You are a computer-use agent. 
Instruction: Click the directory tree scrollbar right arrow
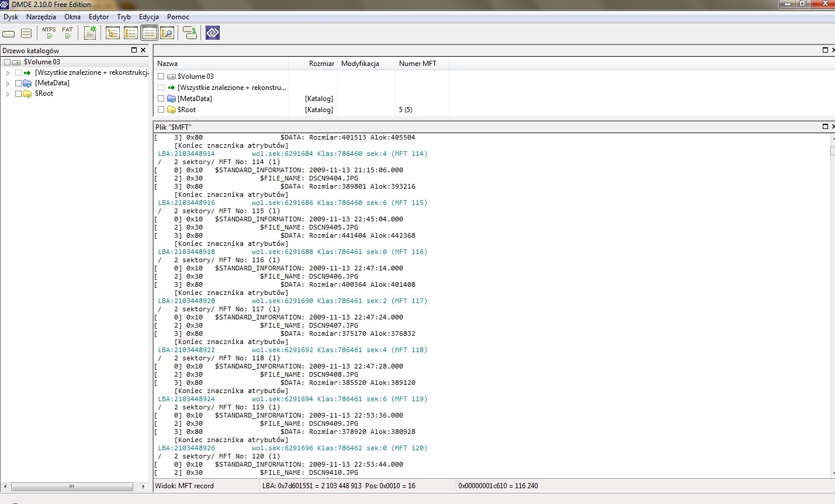tap(143, 486)
